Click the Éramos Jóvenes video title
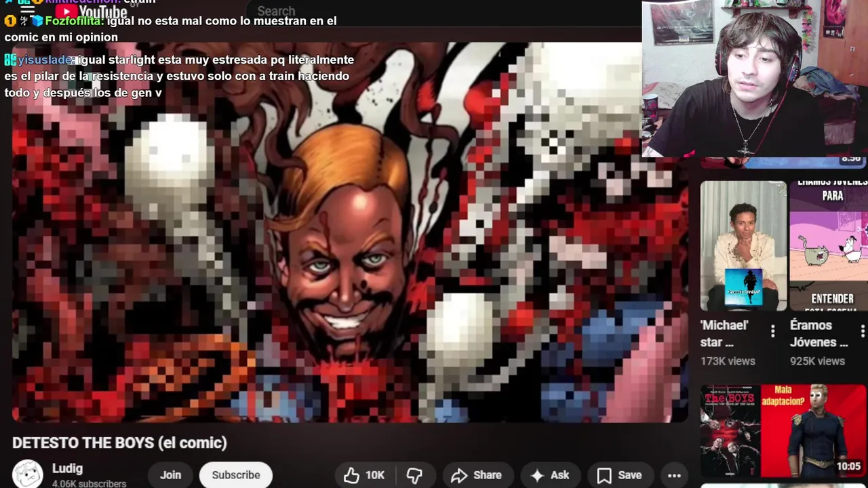 coord(819,333)
